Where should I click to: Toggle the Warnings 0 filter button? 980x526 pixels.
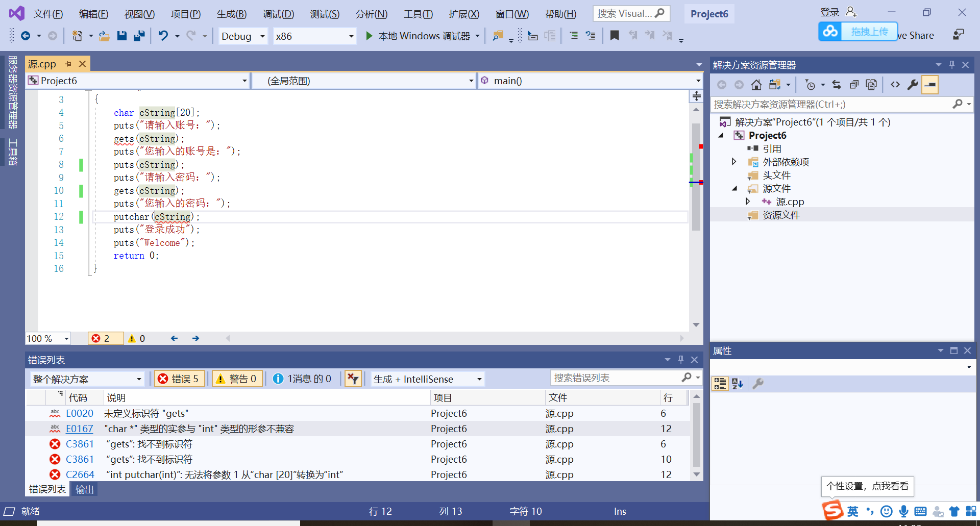click(237, 379)
